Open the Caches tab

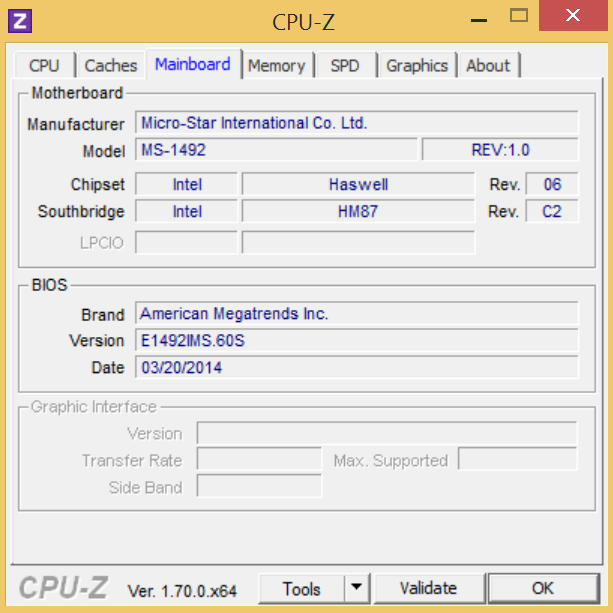point(111,65)
